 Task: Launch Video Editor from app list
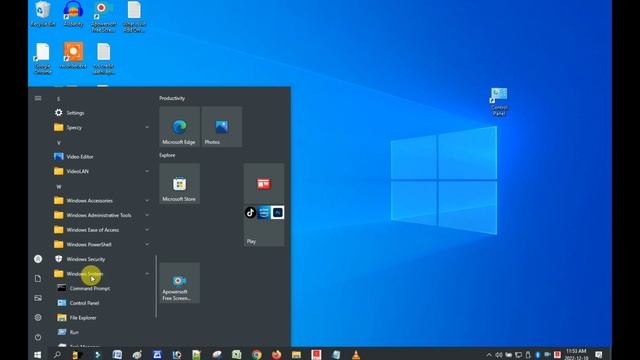pyautogui.click(x=101, y=157)
